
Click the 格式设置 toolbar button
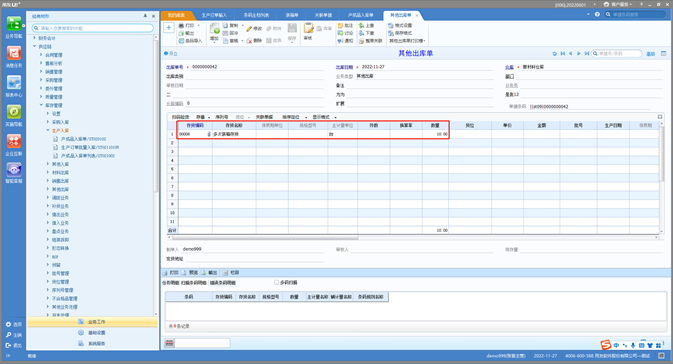400,25
